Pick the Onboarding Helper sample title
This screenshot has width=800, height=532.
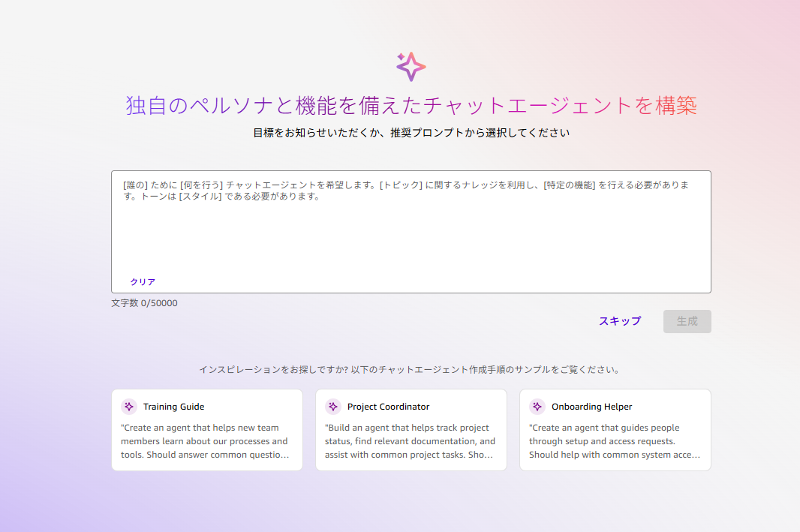coord(591,407)
